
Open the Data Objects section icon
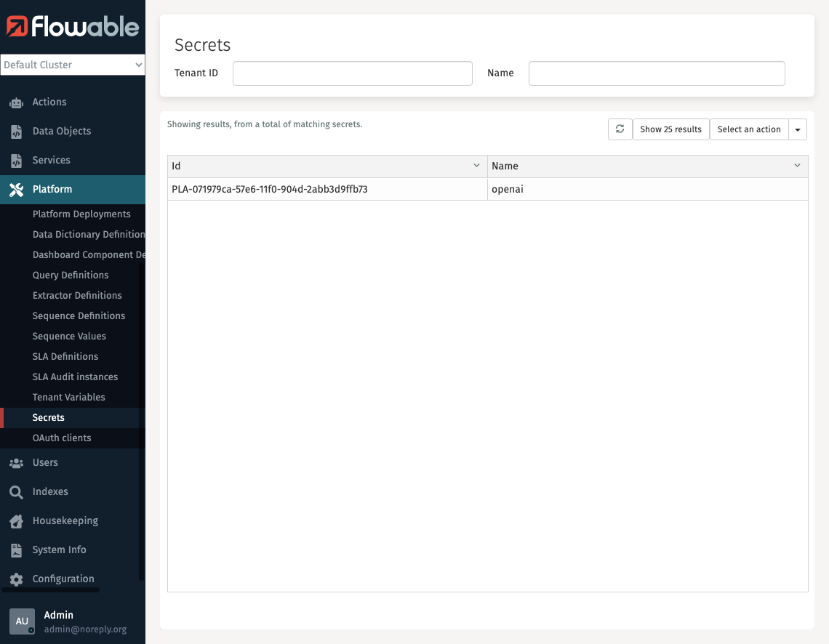[x=17, y=131]
